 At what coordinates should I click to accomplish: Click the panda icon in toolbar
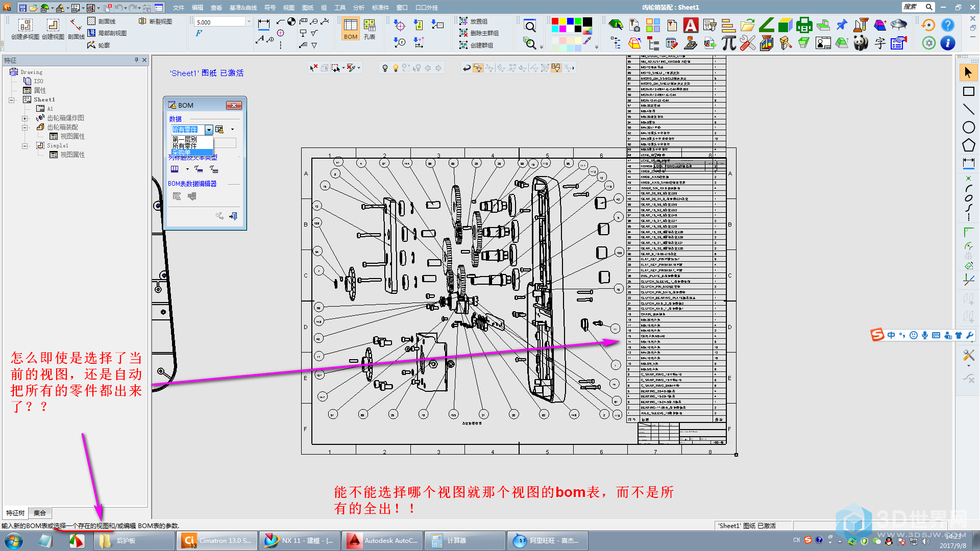[x=861, y=43]
